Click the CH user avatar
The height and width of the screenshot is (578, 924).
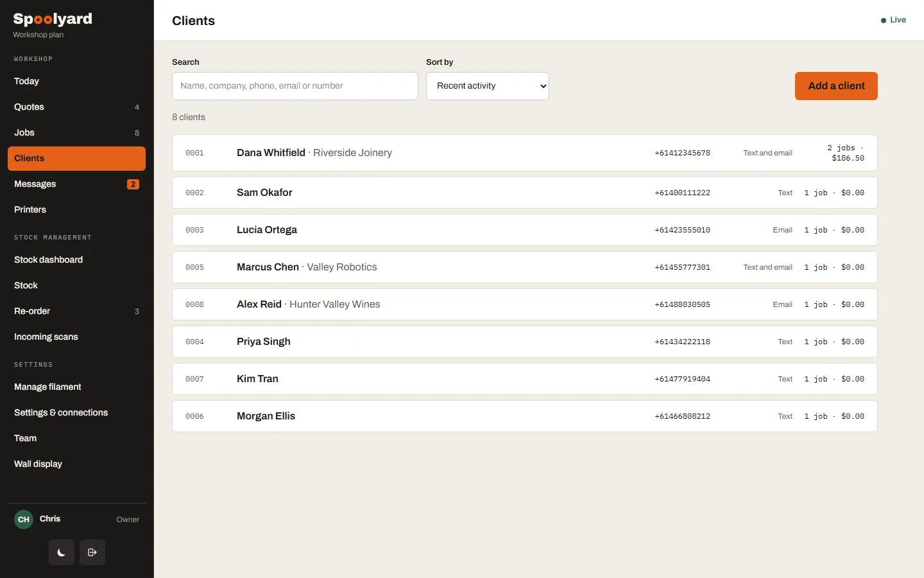pos(24,519)
